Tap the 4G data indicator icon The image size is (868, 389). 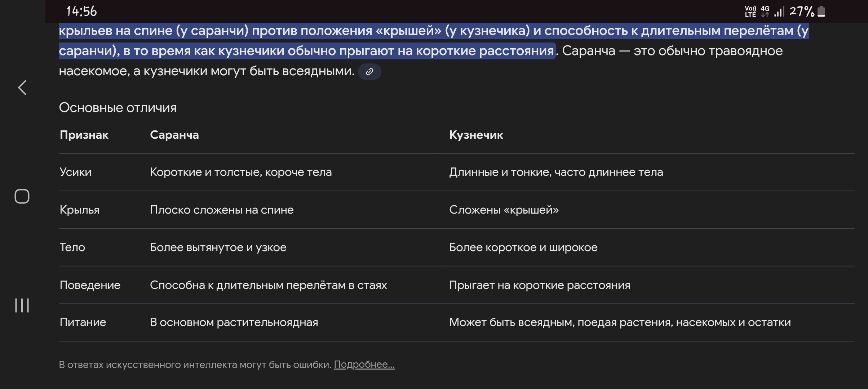[x=765, y=12]
